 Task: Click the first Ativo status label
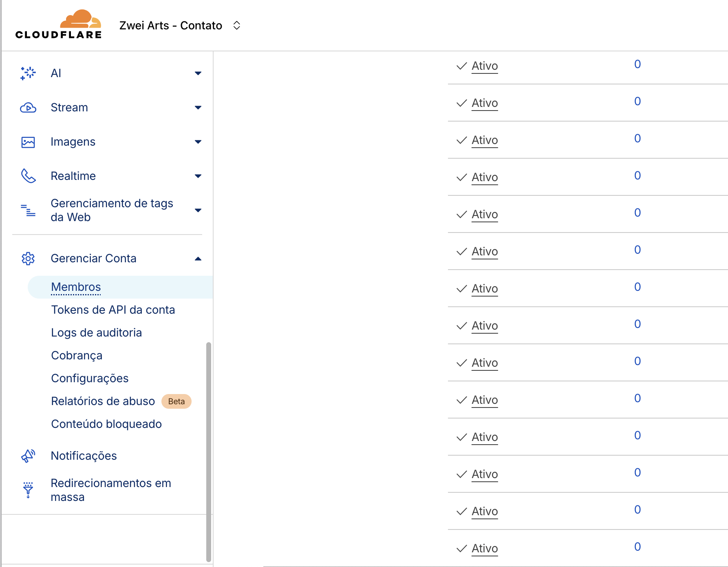point(485,66)
